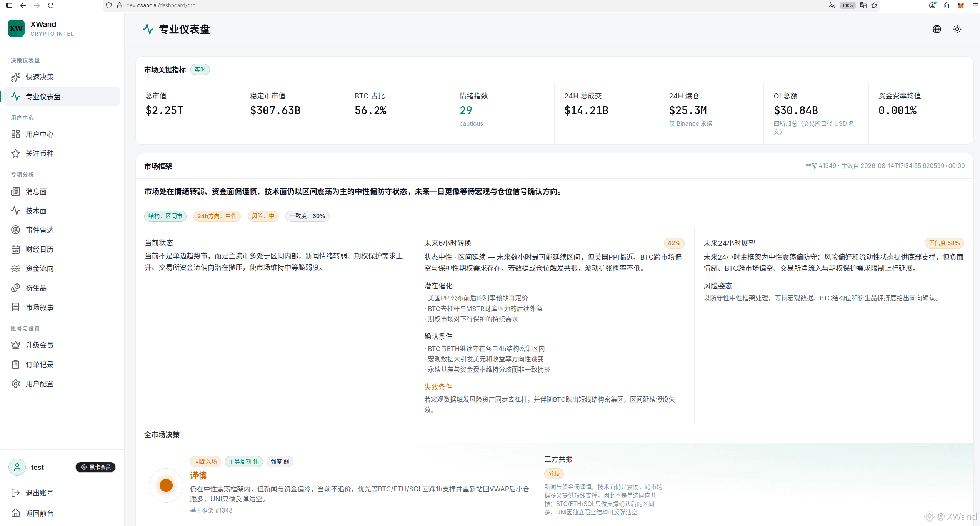Click the 情绪指数 value 29

tap(466, 110)
